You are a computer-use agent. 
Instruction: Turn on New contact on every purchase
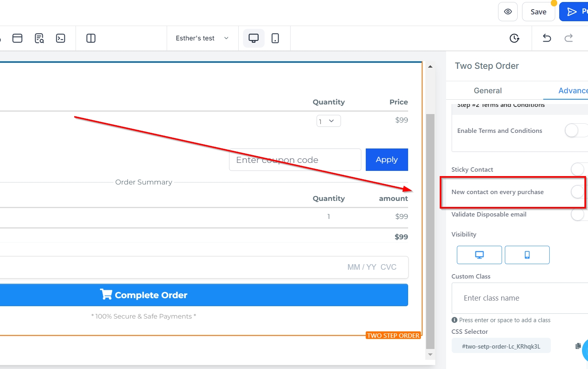click(x=578, y=192)
